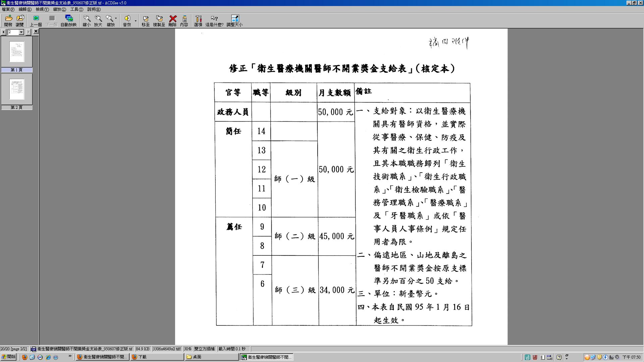Image resolution: width=644 pixels, height=362 pixels.
Task: Select the 第2頁 page thumbnail
Action: click(17, 89)
